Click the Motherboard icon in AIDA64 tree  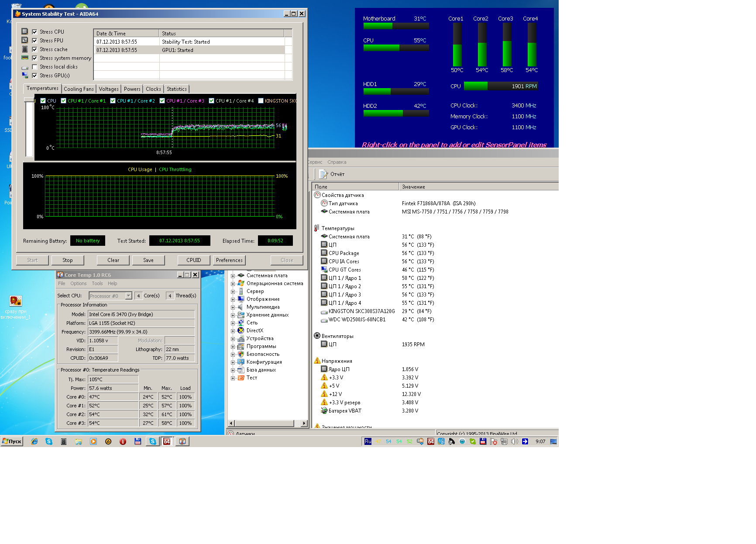[241, 275]
